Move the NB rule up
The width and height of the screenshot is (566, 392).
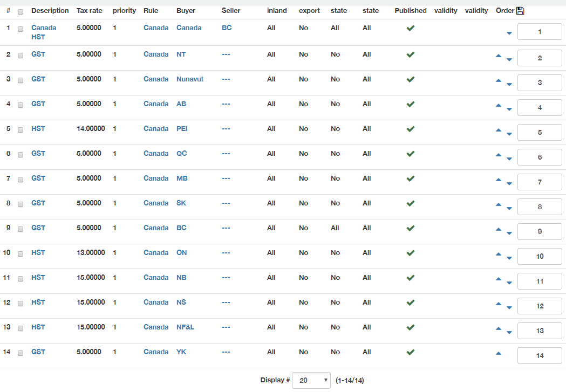tap(499, 279)
